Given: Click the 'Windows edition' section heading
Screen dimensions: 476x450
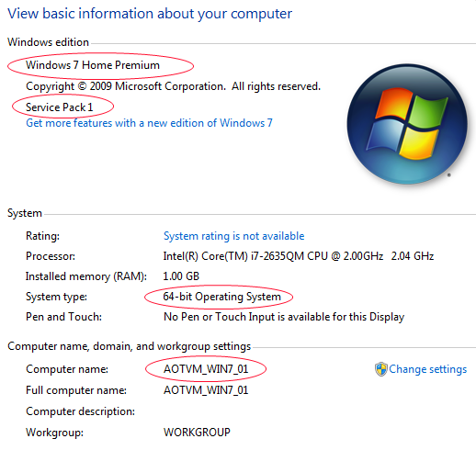Looking at the screenshot, I should pos(48,42).
